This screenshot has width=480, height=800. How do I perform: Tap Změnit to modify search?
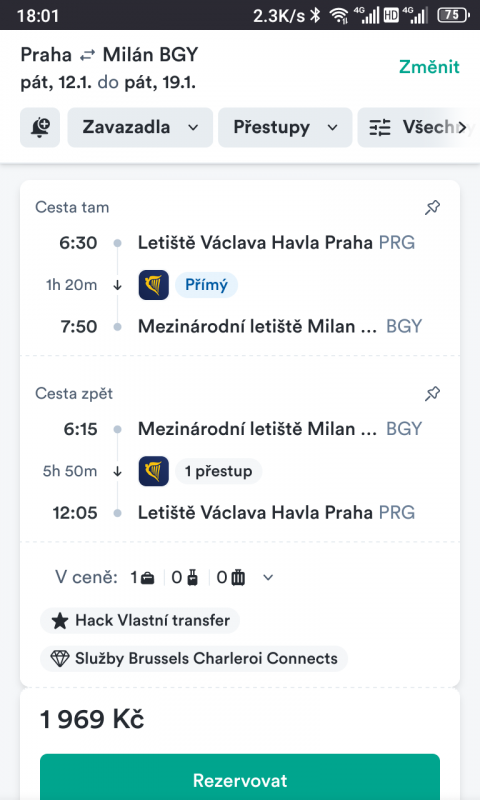[x=429, y=67]
